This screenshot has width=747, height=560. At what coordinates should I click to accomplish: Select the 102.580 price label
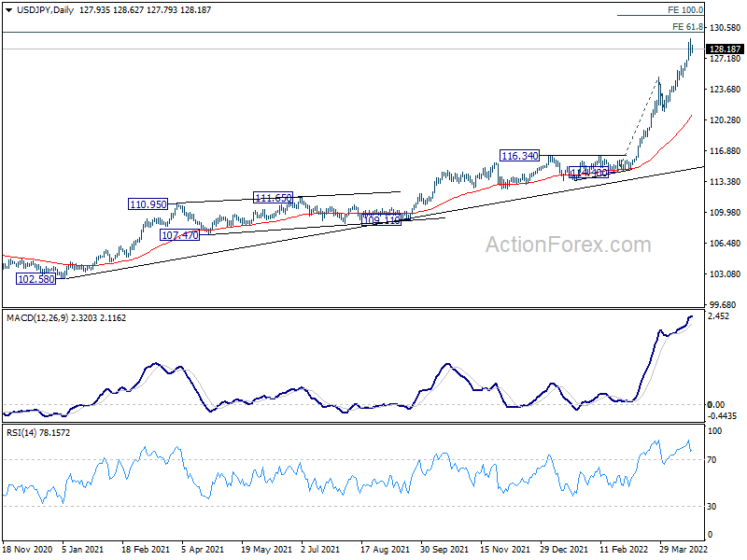click(36, 279)
